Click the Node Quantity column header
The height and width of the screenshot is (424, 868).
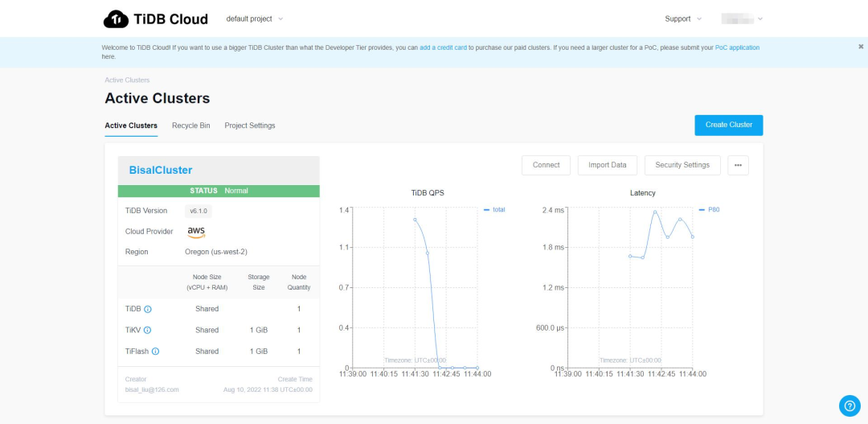pyautogui.click(x=299, y=282)
